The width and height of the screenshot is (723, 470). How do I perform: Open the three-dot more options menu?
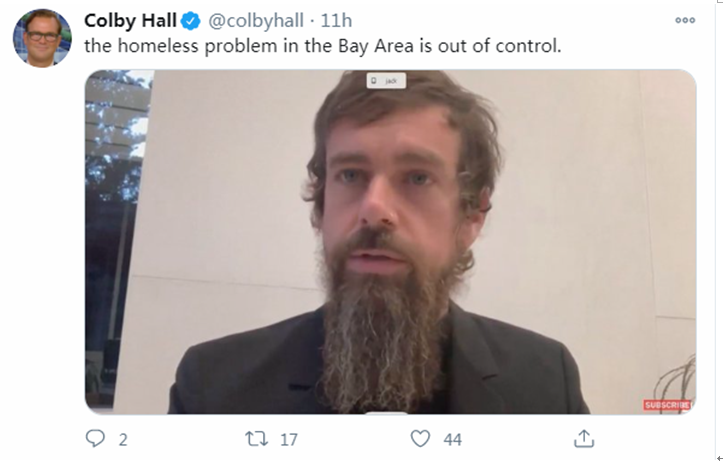point(685,20)
